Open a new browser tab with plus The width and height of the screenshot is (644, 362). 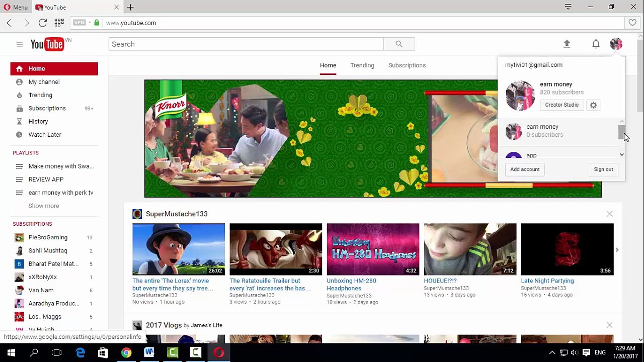130,7
